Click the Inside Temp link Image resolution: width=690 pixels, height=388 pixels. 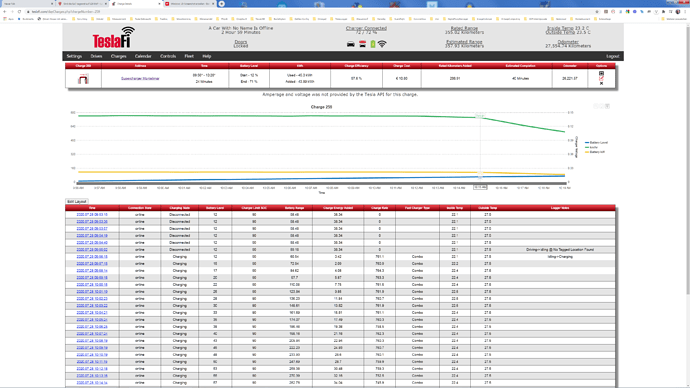coord(560,28)
